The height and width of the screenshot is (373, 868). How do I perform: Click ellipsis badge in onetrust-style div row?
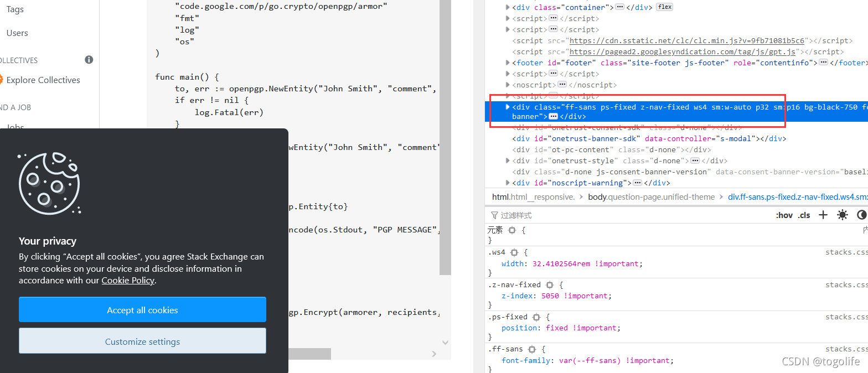(x=695, y=160)
